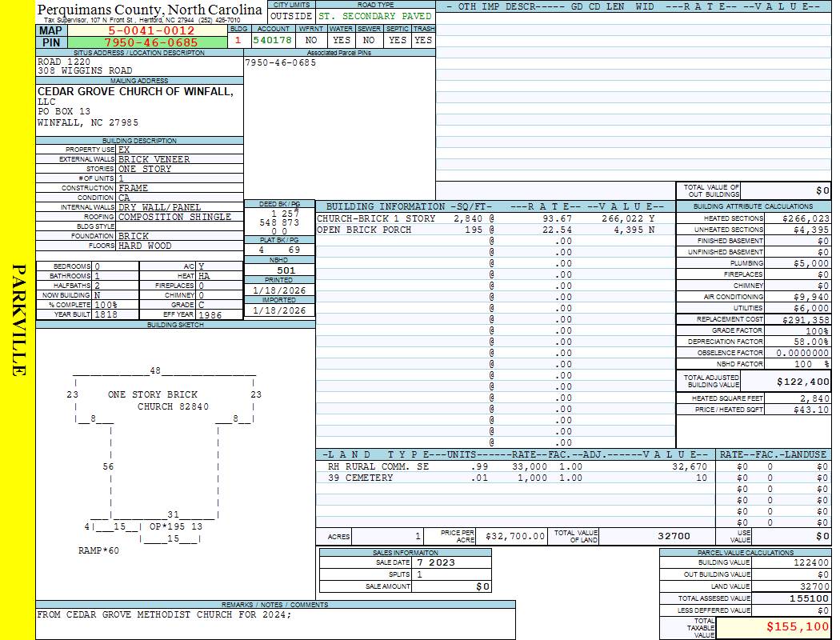The height and width of the screenshot is (640, 840).
Task: Click the MAP number 5-0041-0012
Action: pyautogui.click(x=151, y=30)
